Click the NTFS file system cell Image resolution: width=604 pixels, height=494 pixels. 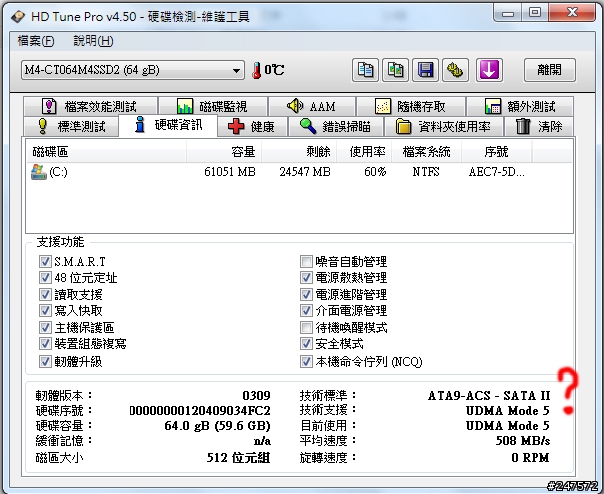(426, 172)
